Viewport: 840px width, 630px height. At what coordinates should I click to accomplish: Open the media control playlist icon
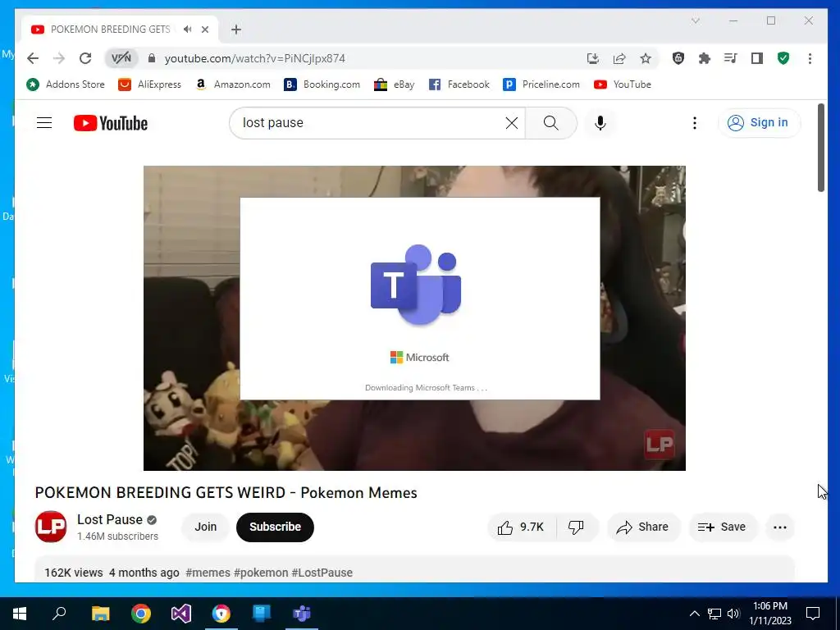731,58
